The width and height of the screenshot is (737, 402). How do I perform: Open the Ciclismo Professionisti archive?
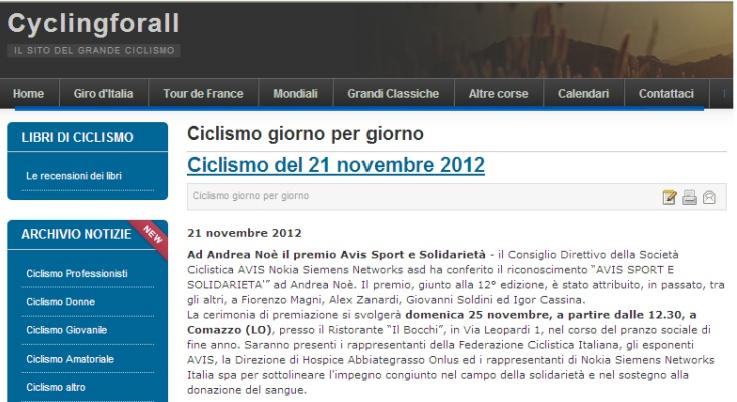pyautogui.click(x=77, y=274)
